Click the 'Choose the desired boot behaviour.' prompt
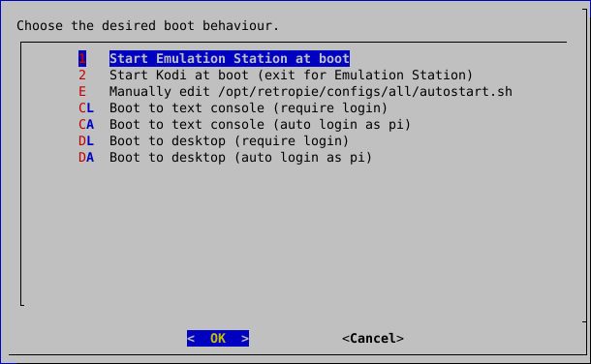The image size is (591, 364). (x=147, y=25)
